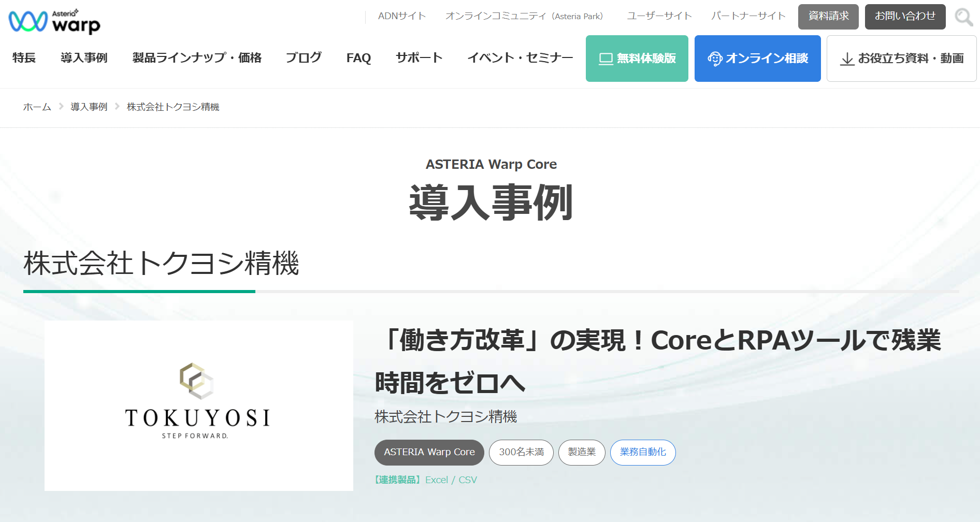The width and height of the screenshot is (980, 522).
Task: Click the お問い合わせ contact button
Action: click(x=904, y=17)
